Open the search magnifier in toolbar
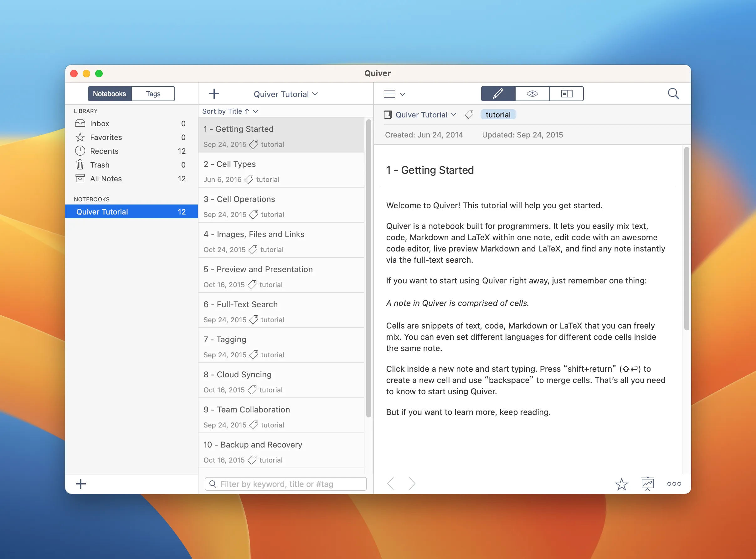756x559 pixels. coord(673,94)
